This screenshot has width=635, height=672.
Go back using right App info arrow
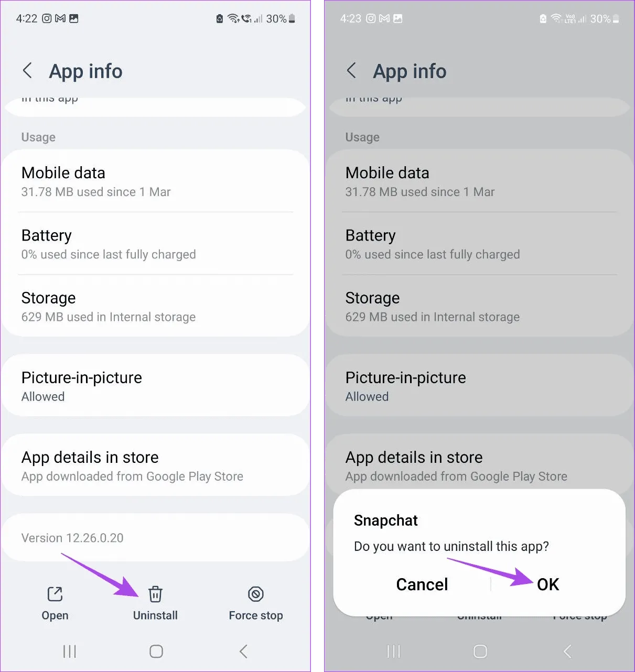pos(352,71)
